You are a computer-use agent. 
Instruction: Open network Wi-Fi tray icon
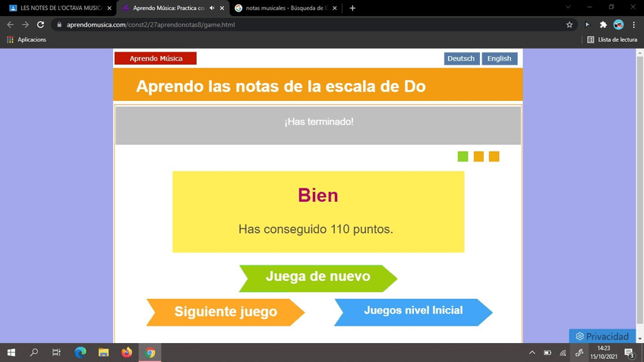tap(563, 353)
